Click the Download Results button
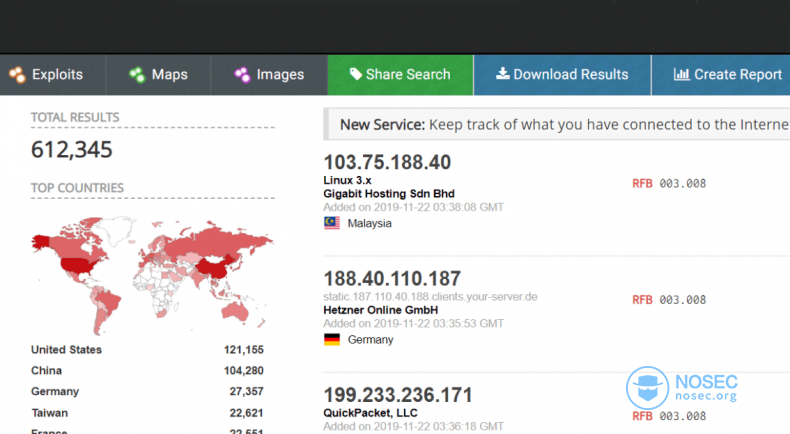Screen dimensions: 790x434 pos(562,75)
